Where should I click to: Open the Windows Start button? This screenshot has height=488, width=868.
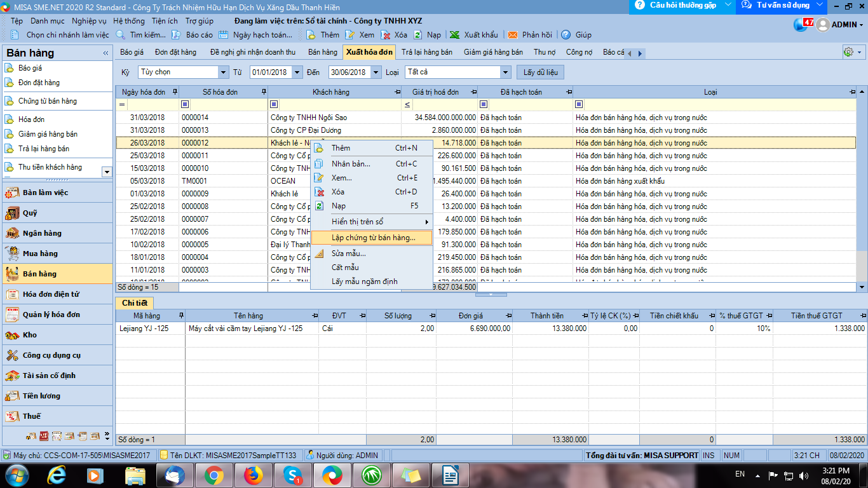pos(16,475)
